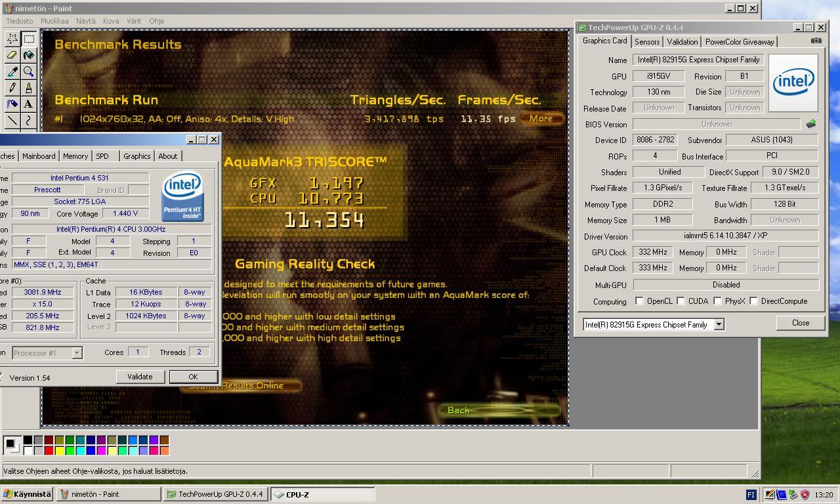
Task: Toggle the DirectCompute checkbox
Action: pyautogui.click(x=753, y=301)
